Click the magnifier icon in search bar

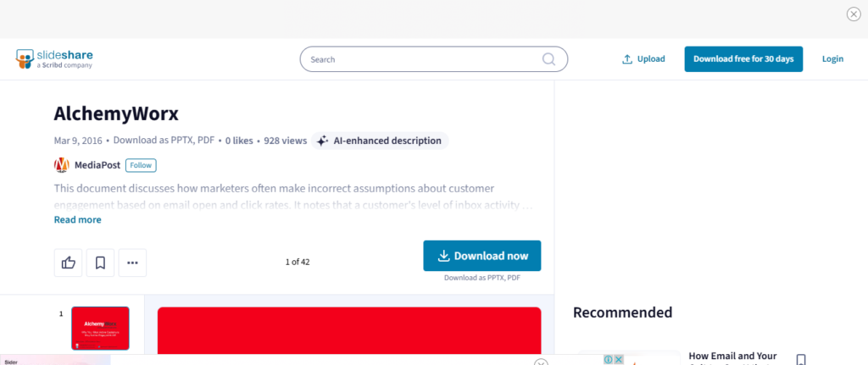[548, 59]
